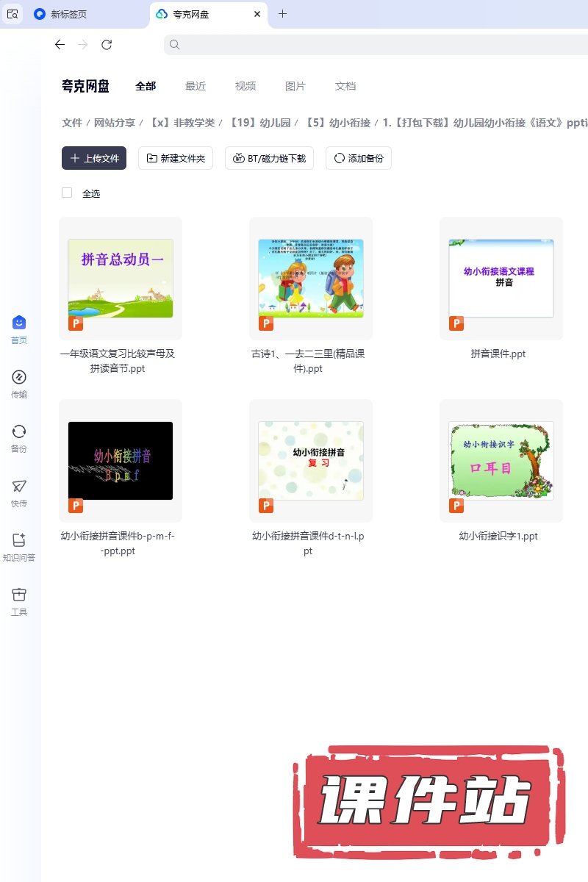The height and width of the screenshot is (882, 588).
Task: Switch to the 视频 tab
Action: coord(245,86)
